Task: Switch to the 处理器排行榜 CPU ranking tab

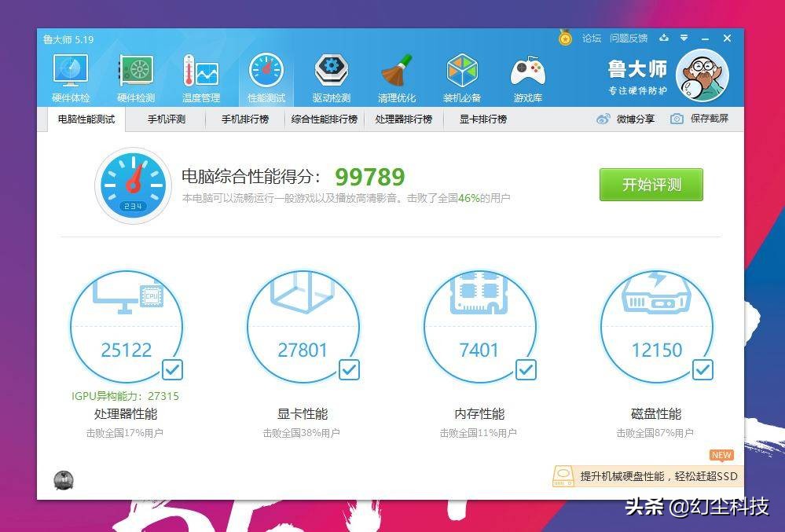Action: (x=405, y=119)
